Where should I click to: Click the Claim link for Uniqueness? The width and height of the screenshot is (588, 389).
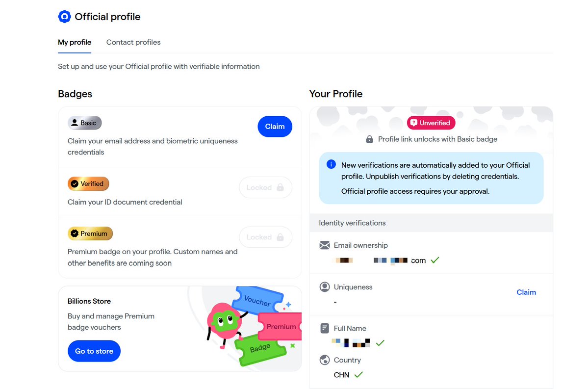[x=526, y=292]
